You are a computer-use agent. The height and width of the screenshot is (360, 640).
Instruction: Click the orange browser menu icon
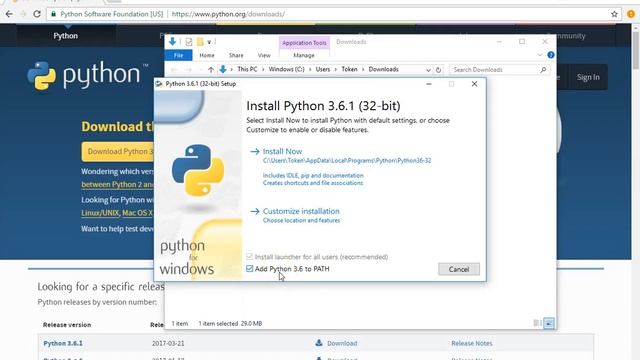point(631,14)
